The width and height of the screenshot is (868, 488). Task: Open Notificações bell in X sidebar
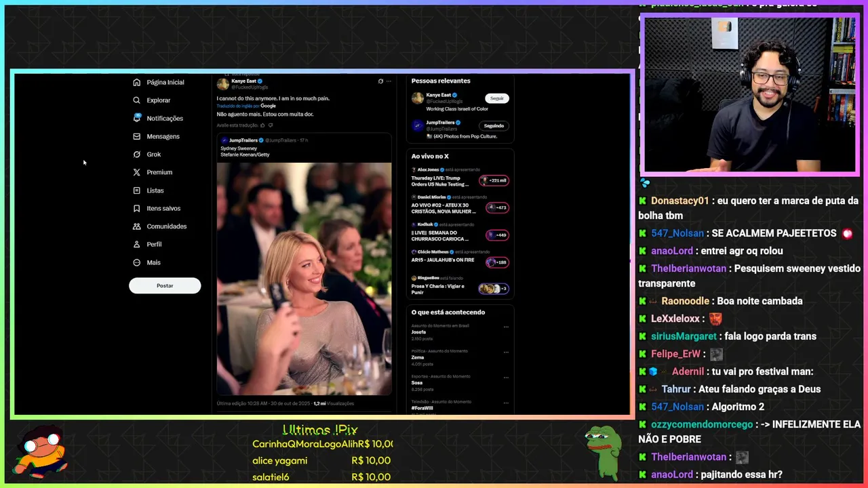tap(158, 118)
